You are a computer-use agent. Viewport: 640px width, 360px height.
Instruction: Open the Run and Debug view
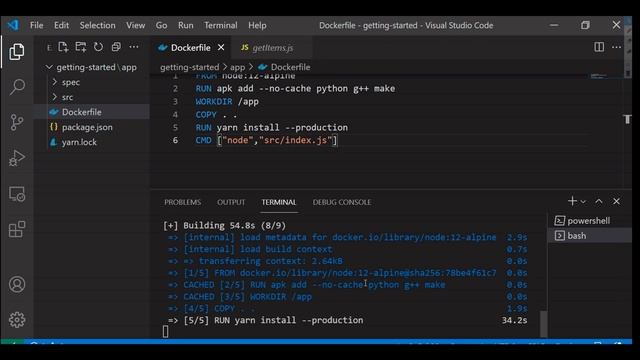coord(17,158)
